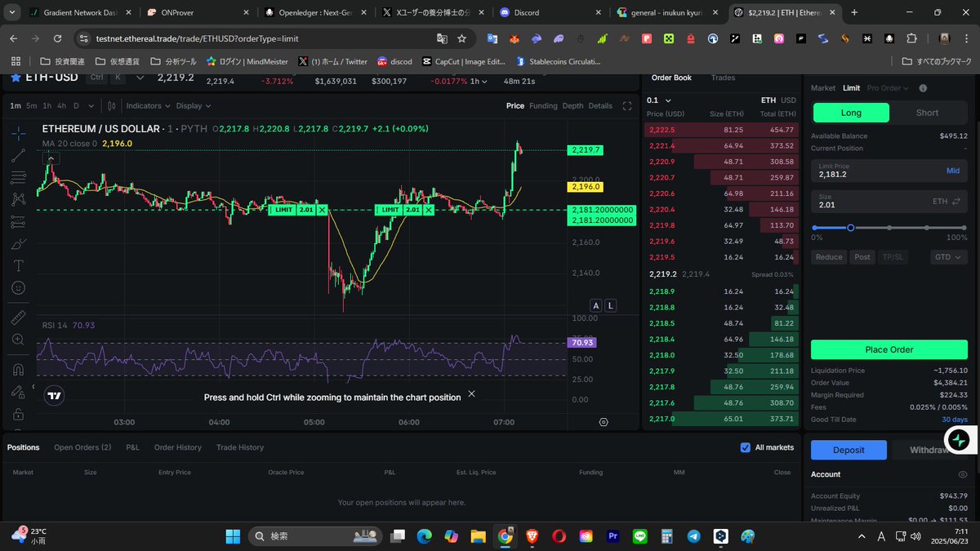The width and height of the screenshot is (980, 551).
Task: Open the emoji icons tool
Action: coord(18,287)
